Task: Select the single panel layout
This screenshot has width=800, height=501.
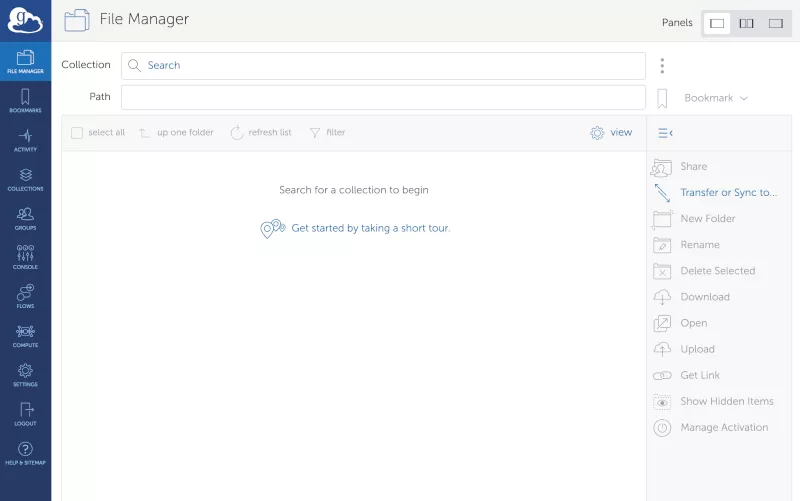Action: 717,23
